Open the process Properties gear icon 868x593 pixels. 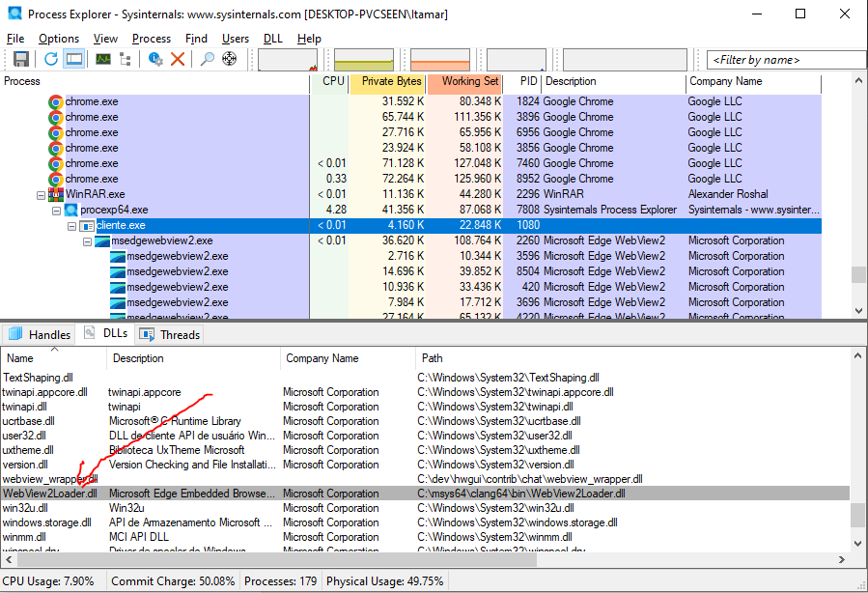pyautogui.click(x=155, y=59)
